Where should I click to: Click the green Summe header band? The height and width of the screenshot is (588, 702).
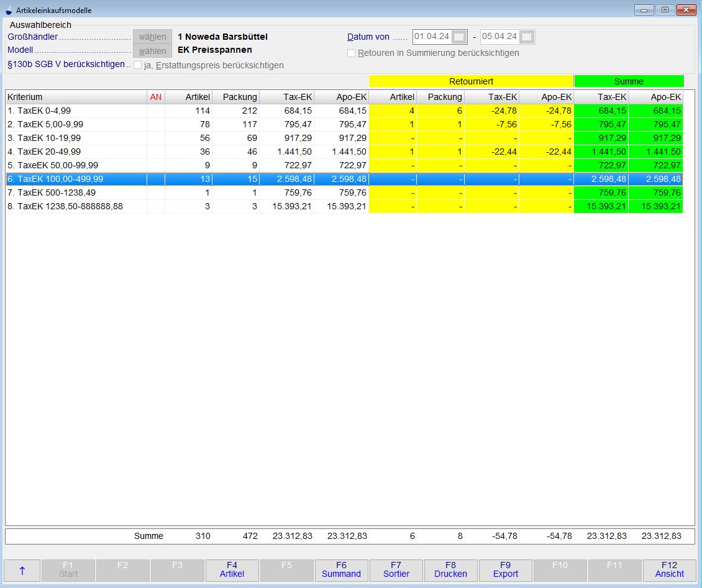tap(629, 81)
